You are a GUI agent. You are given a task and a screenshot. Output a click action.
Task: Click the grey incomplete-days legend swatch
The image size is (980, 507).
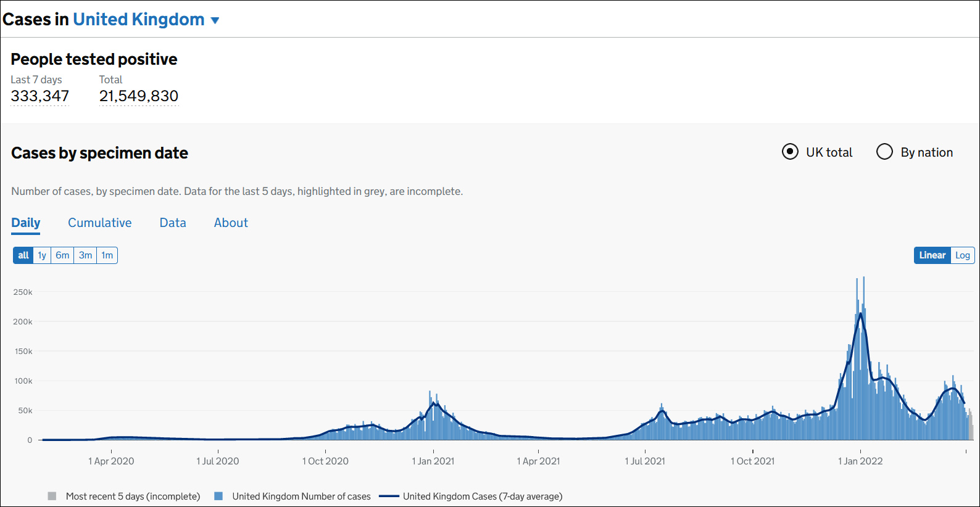click(x=52, y=496)
